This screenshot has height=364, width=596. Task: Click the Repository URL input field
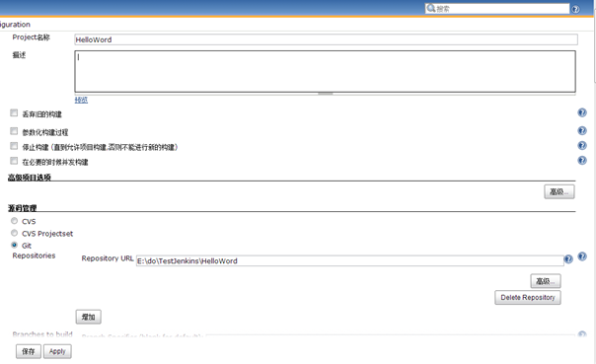349,261
